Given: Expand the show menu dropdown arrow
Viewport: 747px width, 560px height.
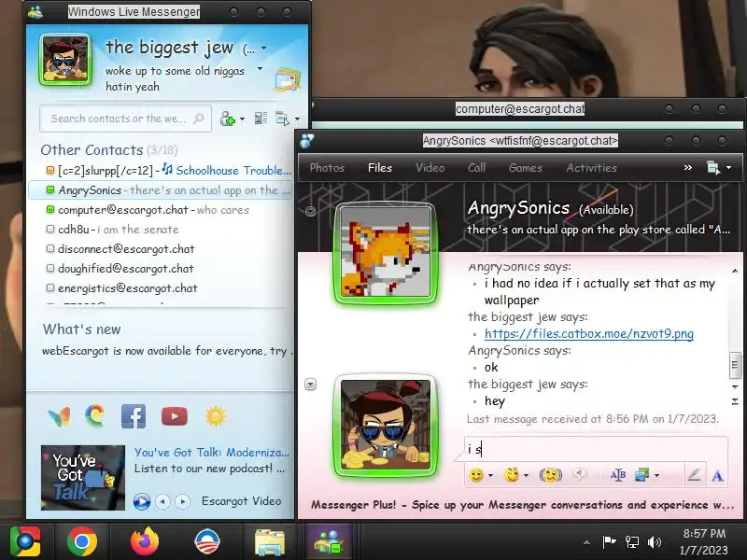Looking at the screenshot, I should click(x=298, y=119).
